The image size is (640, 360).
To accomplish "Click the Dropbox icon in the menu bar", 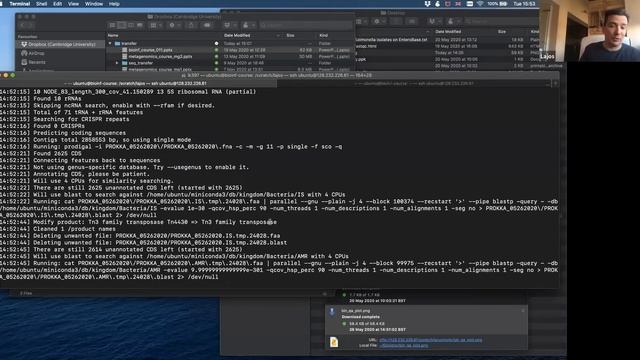I will [x=427, y=4].
